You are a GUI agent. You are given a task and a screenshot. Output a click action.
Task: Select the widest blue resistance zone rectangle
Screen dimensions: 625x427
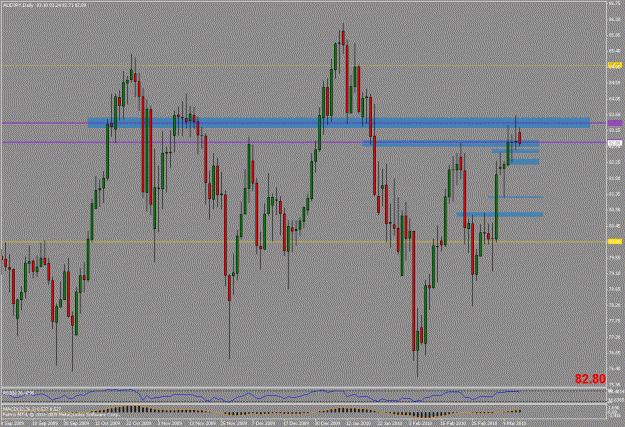coord(338,122)
